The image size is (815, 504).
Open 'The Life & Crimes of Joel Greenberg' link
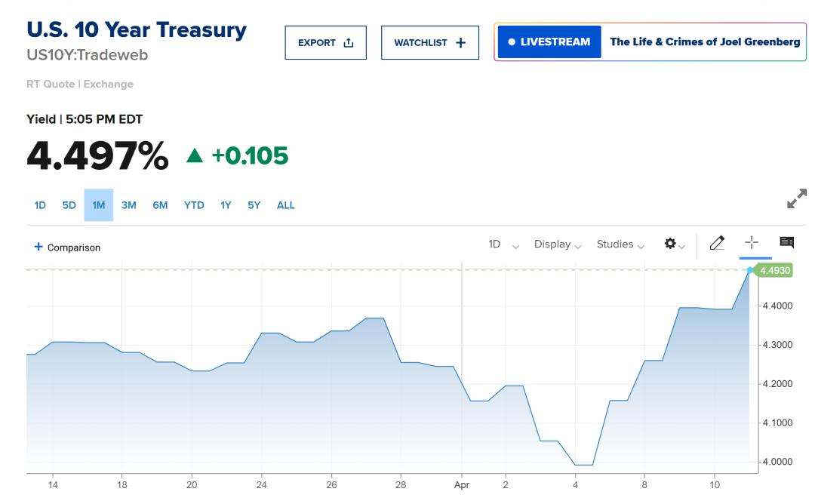click(x=705, y=42)
